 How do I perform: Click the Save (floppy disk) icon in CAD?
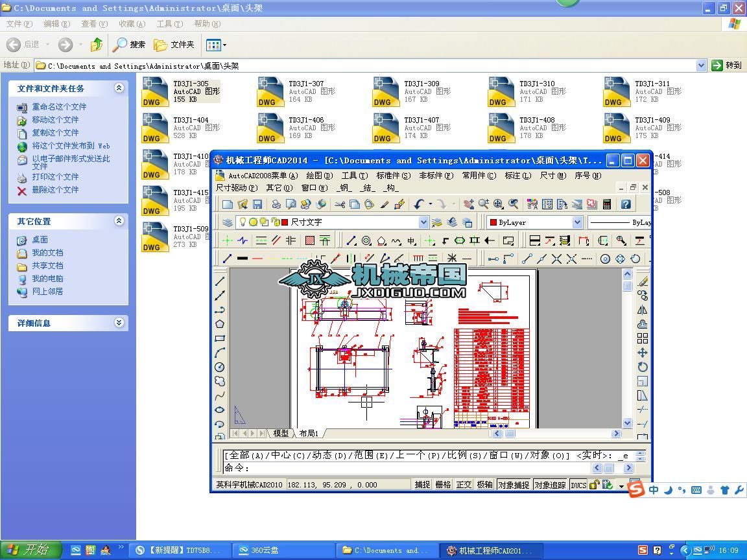pyautogui.click(x=257, y=204)
